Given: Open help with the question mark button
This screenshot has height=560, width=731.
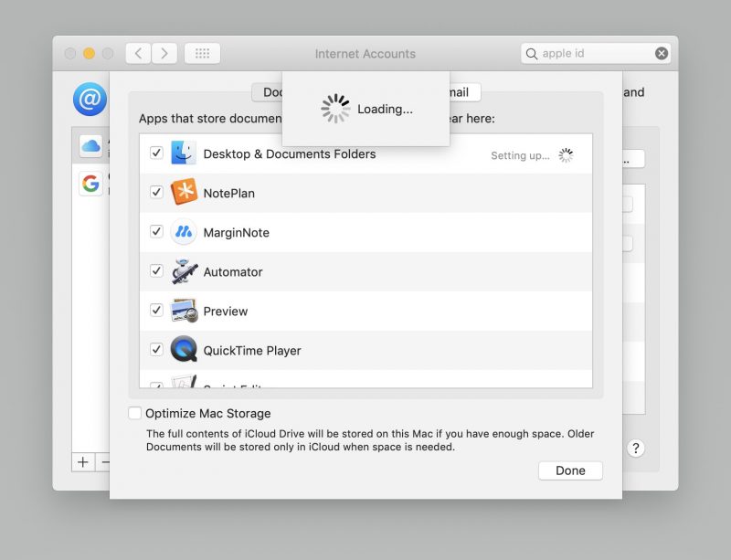Looking at the screenshot, I should pos(635,449).
